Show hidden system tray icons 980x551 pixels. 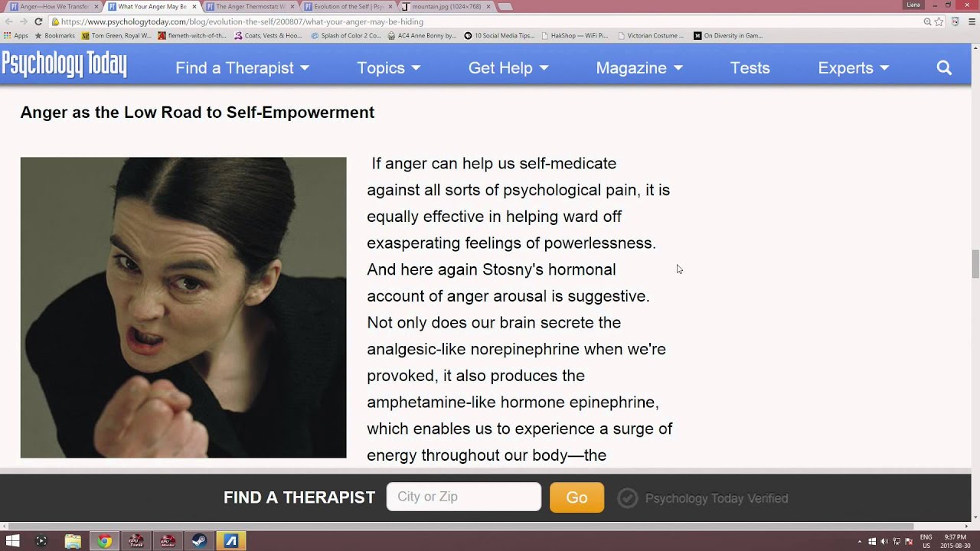(x=859, y=541)
